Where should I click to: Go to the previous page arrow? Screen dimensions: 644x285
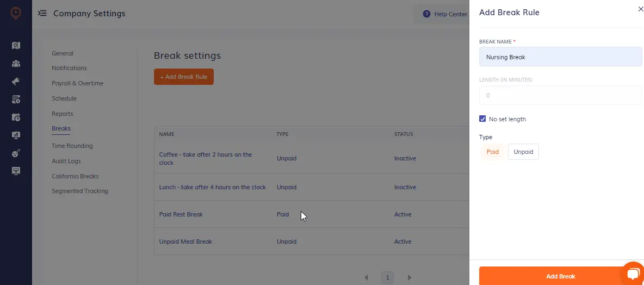(367, 277)
